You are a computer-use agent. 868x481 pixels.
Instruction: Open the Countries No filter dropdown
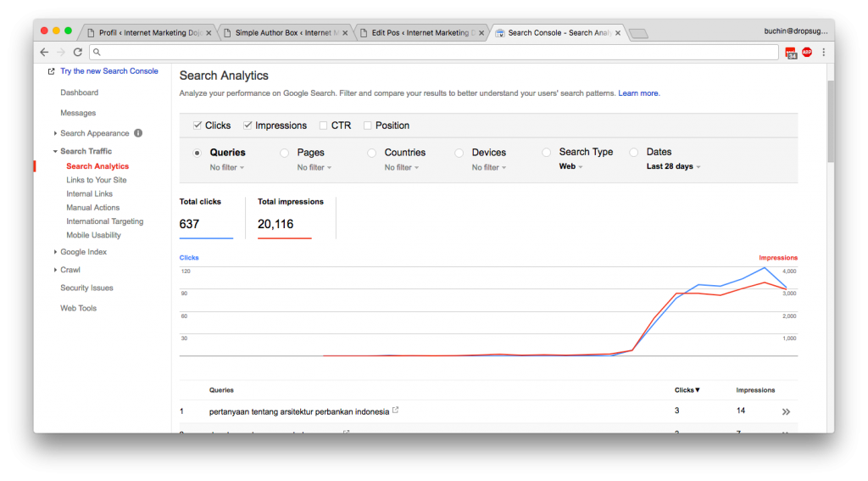pyautogui.click(x=402, y=167)
